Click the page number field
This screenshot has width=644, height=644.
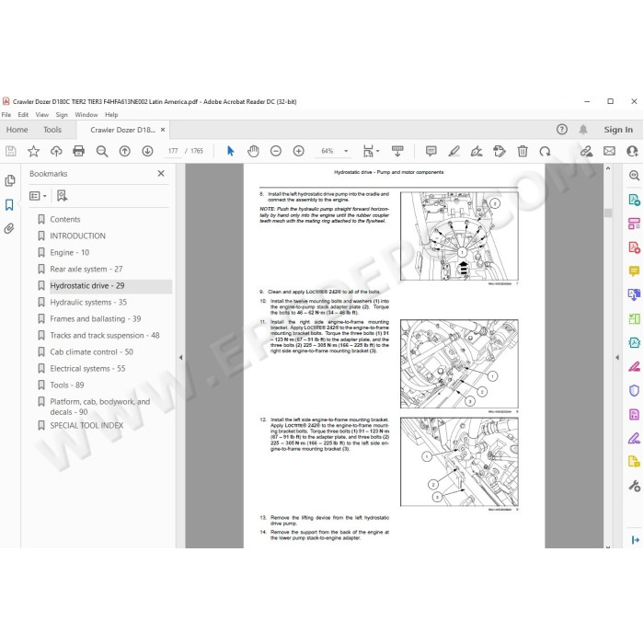[x=173, y=151]
